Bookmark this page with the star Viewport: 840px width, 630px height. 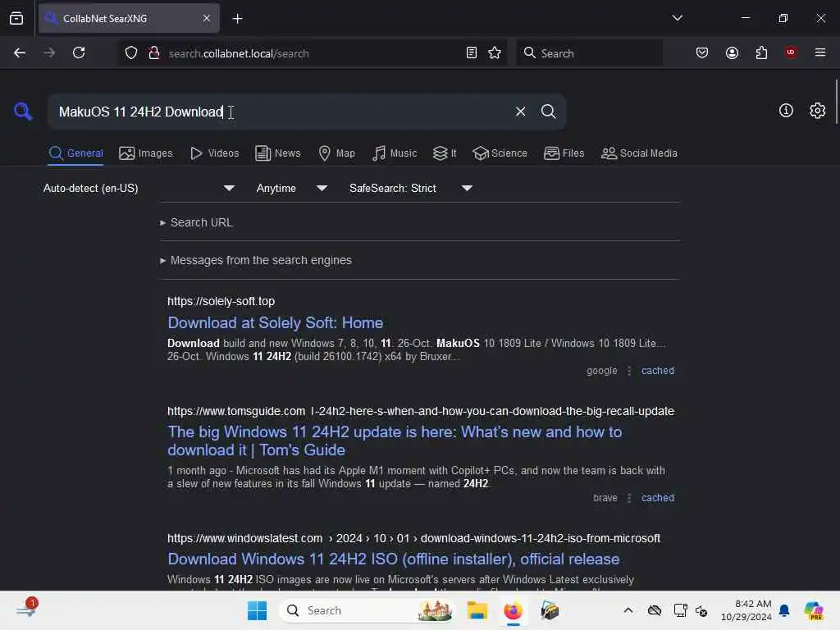point(495,52)
